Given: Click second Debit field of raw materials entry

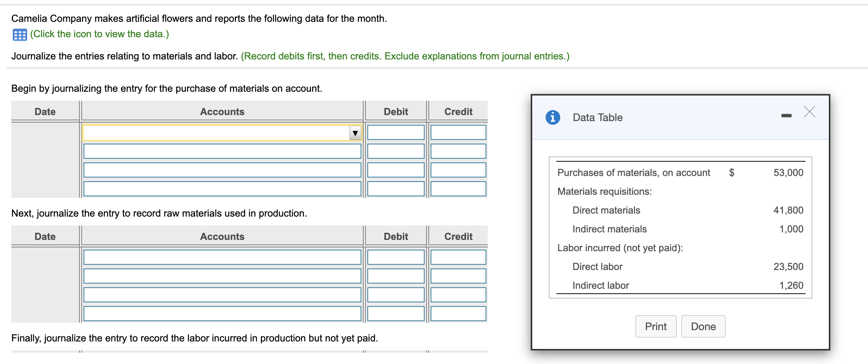Looking at the screenshot, I should (396, 276).
